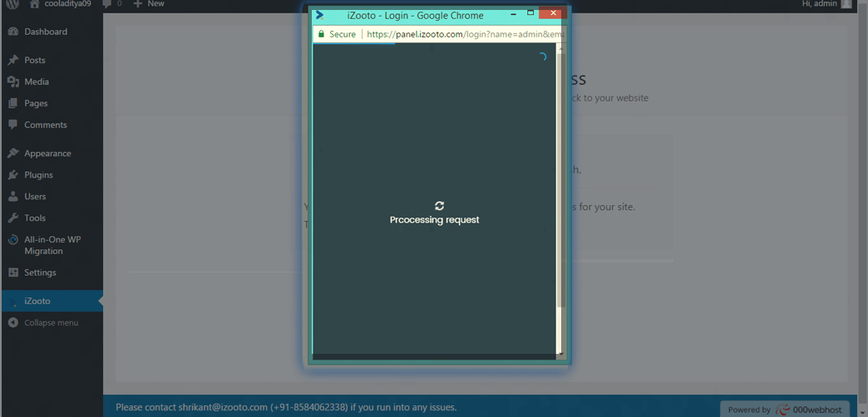
Task: Click the blue loading spinner in popup
Action: [542, 56]
